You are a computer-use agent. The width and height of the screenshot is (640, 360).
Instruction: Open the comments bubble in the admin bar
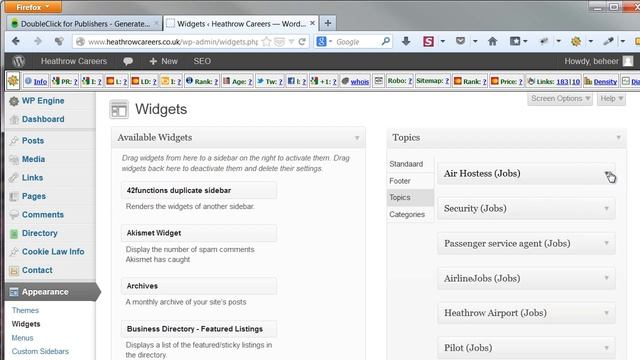(128, 61)
